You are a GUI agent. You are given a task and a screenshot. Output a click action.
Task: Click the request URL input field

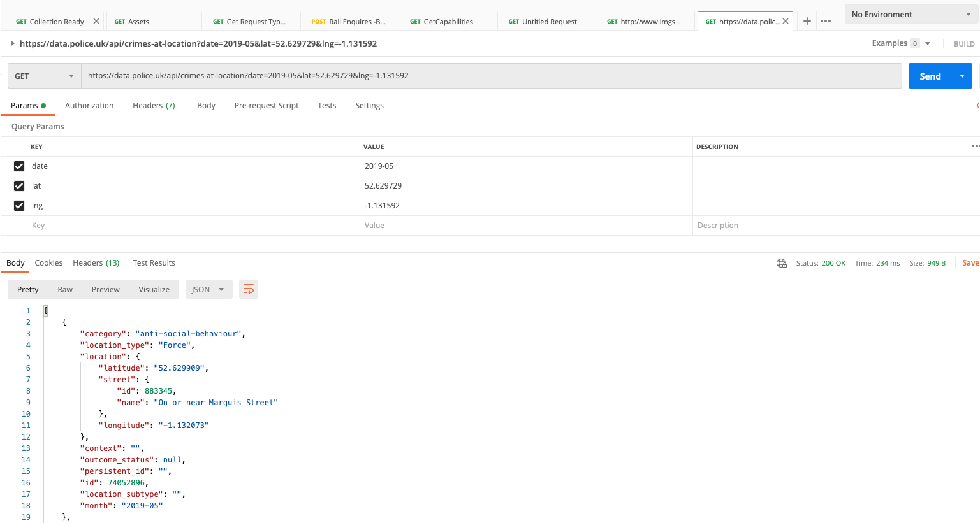point(491,76)
